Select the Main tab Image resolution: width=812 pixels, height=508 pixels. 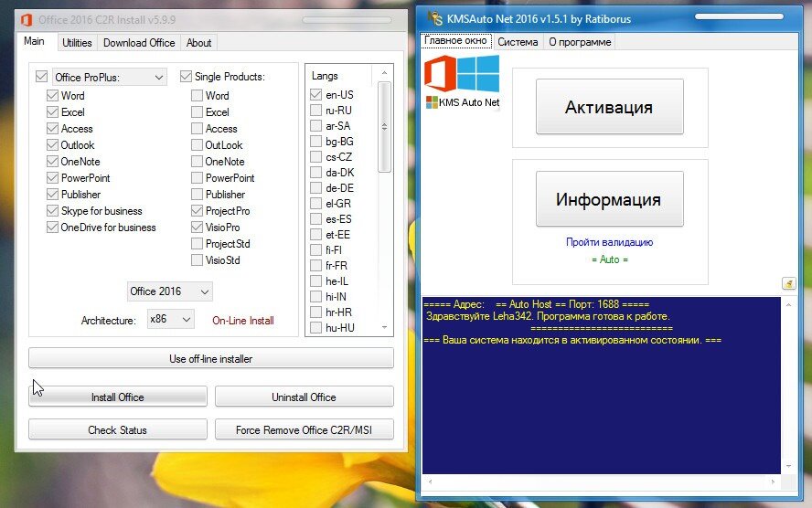point(34,41)
